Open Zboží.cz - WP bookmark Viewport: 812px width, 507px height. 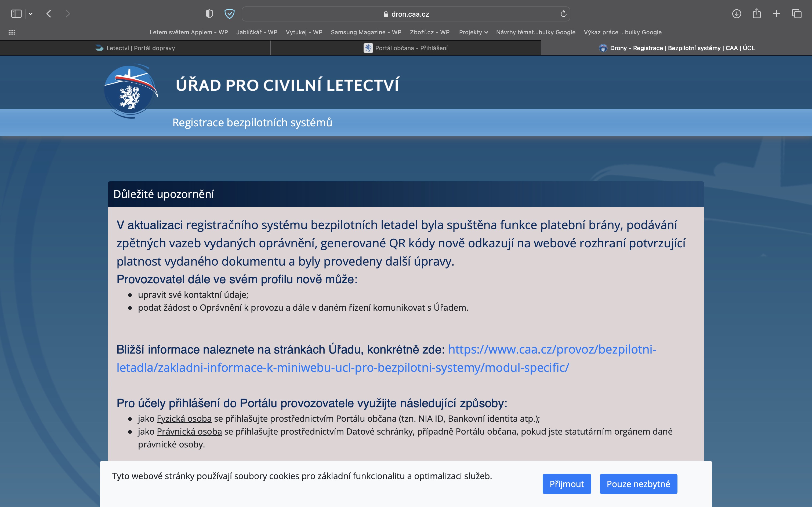pyautogui.click(x=429, y=32)
